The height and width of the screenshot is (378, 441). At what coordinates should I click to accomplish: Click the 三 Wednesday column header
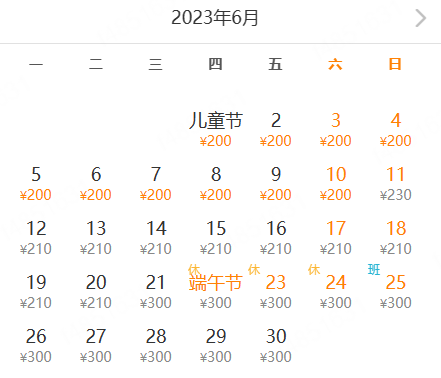pyautogui.click(x=155, y=64)
